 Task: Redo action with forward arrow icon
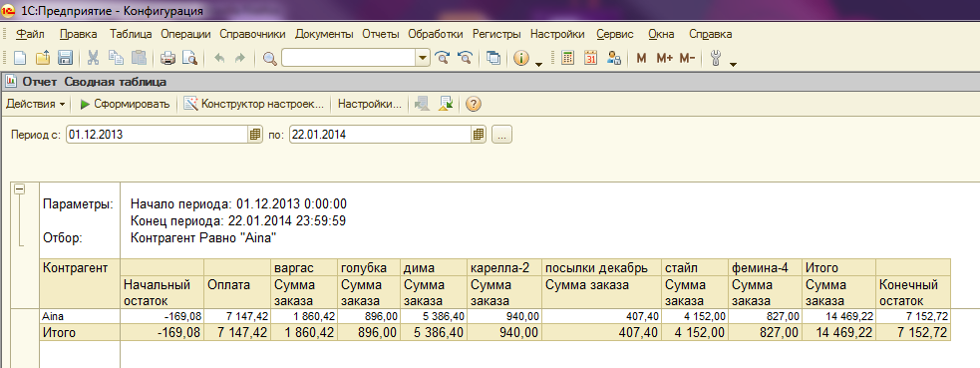coord(240,58)
